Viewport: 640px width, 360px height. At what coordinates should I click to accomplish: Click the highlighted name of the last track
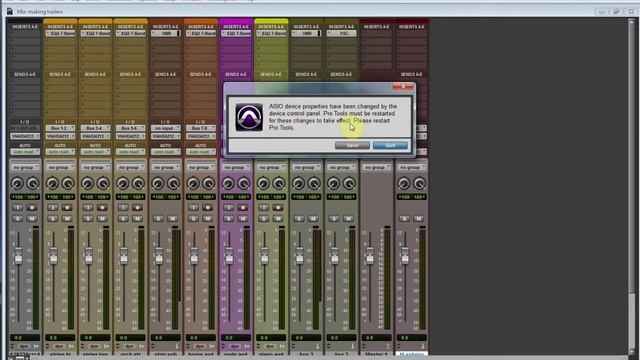(x=411, y=355)
